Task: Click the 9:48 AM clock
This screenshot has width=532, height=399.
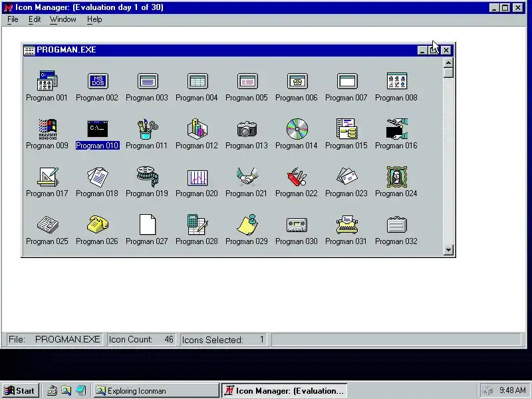Action: [513, 390]
